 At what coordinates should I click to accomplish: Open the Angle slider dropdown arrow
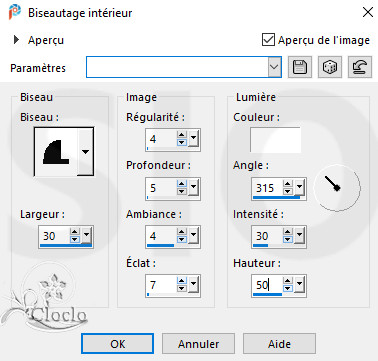pos(300,188)
